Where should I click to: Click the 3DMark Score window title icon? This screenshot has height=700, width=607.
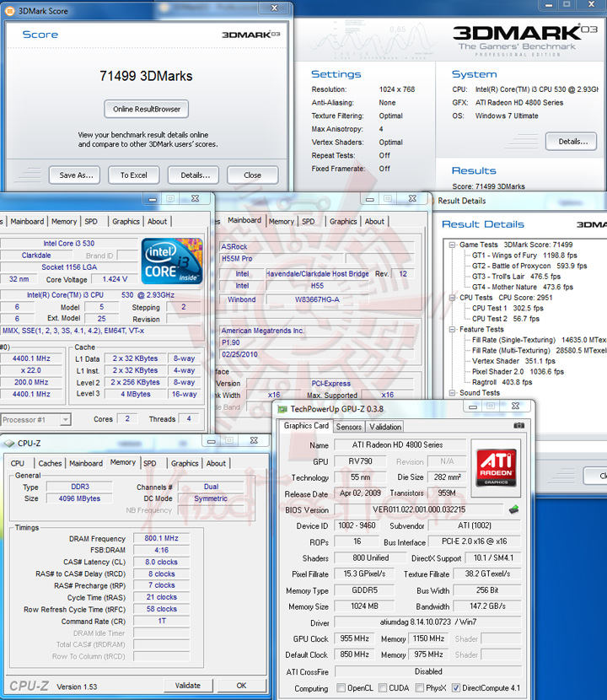pos(9,11)
